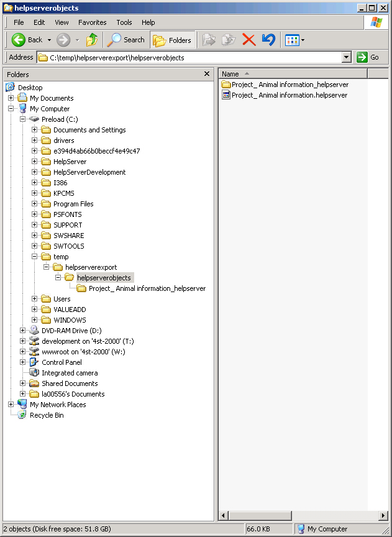Click the Go button
This screenshot has height=537, width=392.
(368, 57)
